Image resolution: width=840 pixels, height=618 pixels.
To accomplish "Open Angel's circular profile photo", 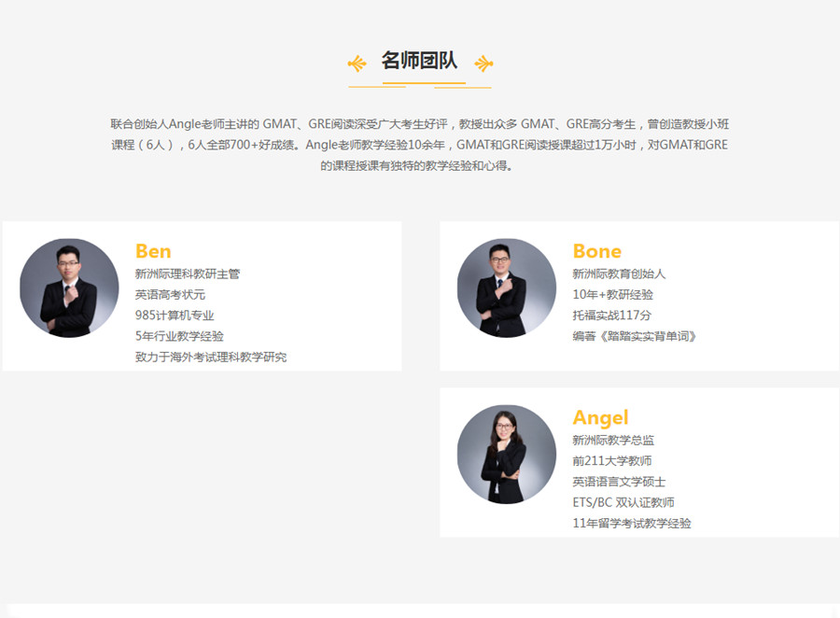I will [507, 454].
